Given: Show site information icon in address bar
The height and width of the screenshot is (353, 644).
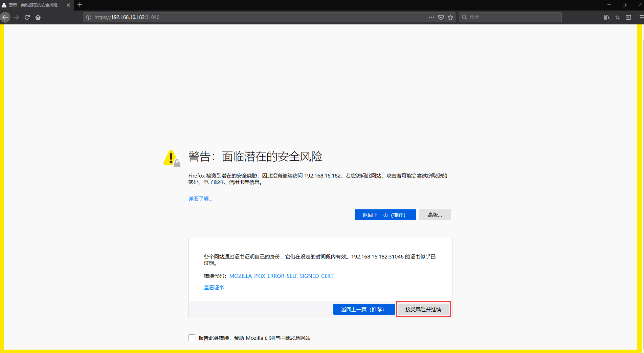Looking at the screenshot, I should [89, 17].
